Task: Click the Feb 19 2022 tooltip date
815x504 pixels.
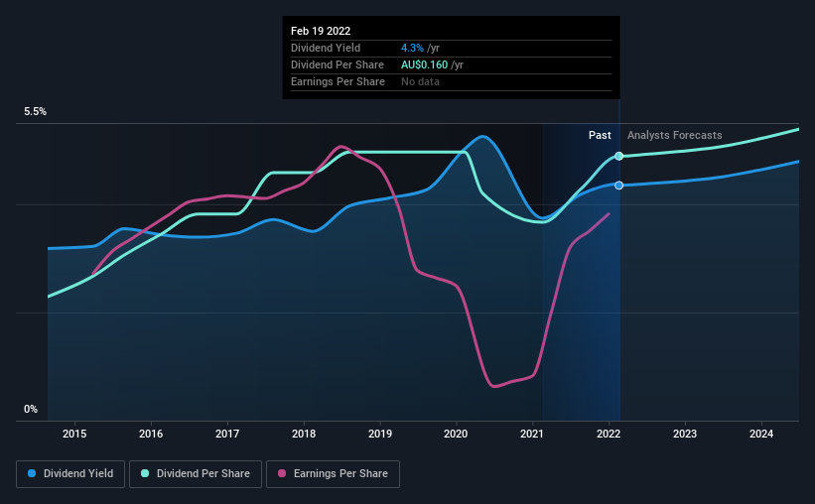Action: click(321, 31)
